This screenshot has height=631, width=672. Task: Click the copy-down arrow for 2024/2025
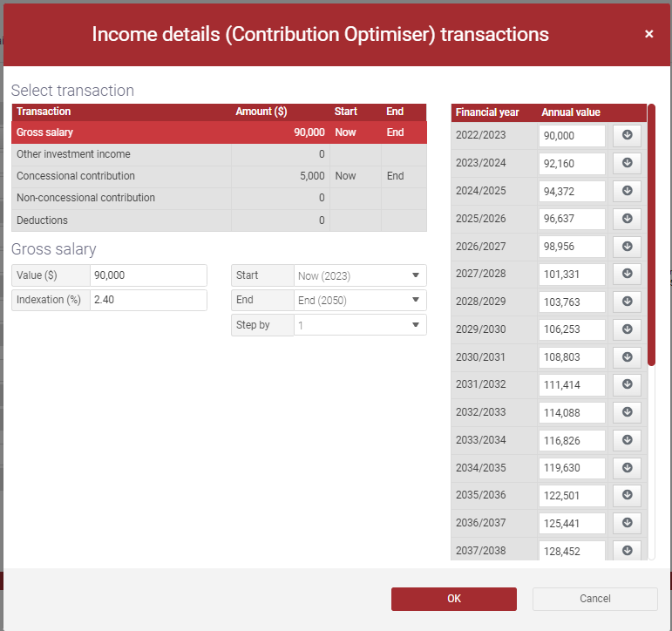[x=627, y=191]
